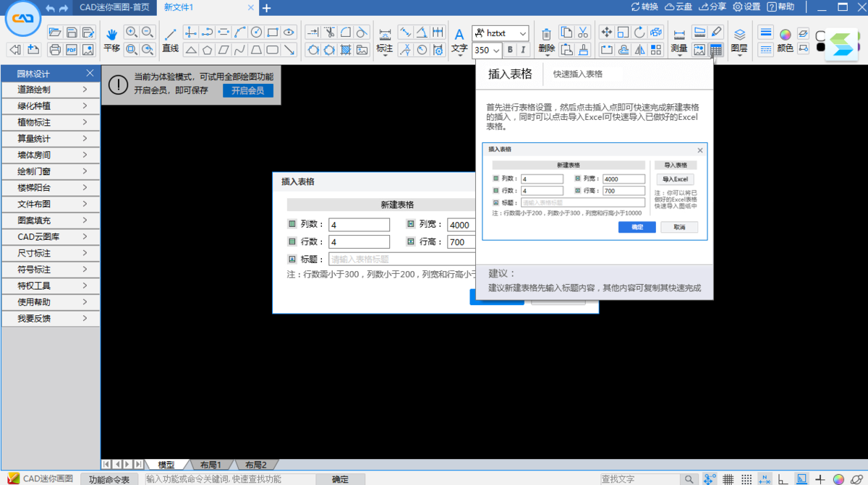This screenshot has width=868, height=485.
Task: Click the 确定 button in the command bar
Action: [x=340, y=479]
